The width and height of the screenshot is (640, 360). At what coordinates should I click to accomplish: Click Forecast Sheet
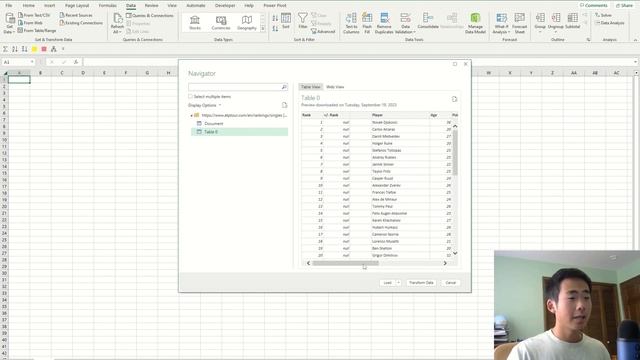520,23
